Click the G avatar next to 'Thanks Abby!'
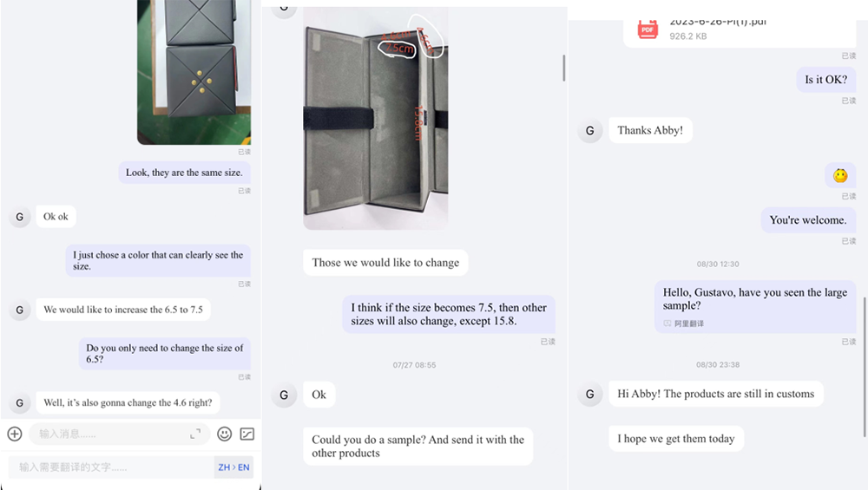The image size is (868, 490). coord(589,130)
